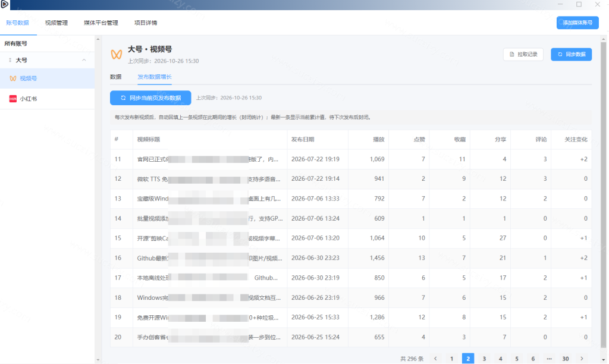The width and height of the screenshot is (609, 364).
Task: Collapse the 大号 account group
Action: click(x=84, y=60)
